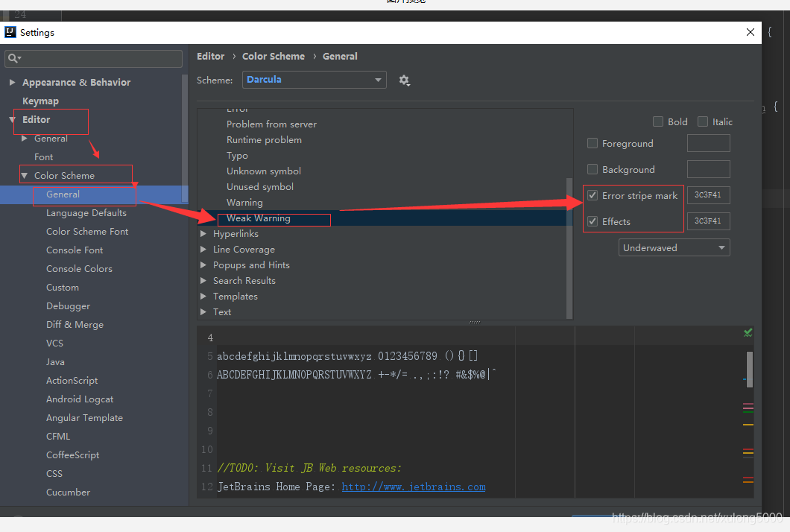Uncheck Error stripe mark checkbox
The image size is (790, 532).
coord(592,195)
